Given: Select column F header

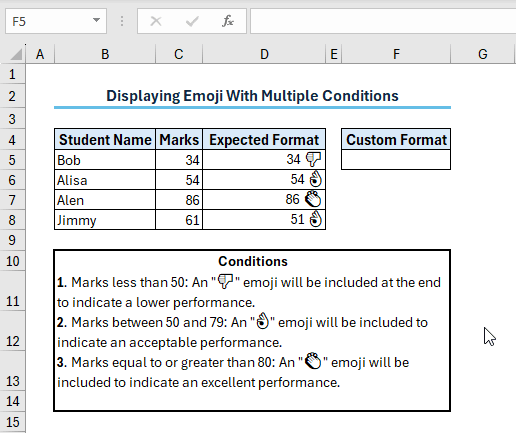Looking at the screenshot, I should (396, 54).
